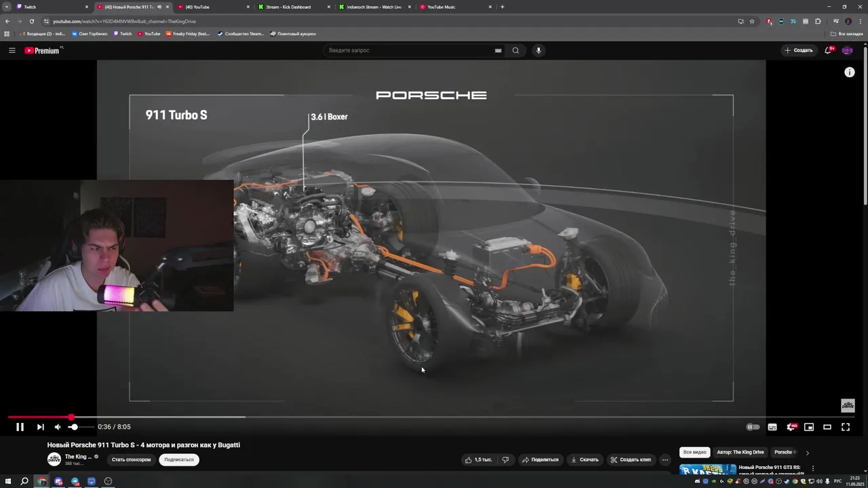Viewport: 868px width, 488px height.
Task: Open the on-screen keyboard in search box
Action: 498,50
